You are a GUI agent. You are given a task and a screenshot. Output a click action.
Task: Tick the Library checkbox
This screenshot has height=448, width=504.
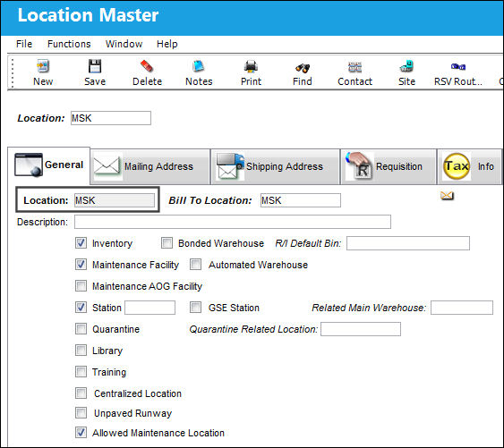(81, 350)
